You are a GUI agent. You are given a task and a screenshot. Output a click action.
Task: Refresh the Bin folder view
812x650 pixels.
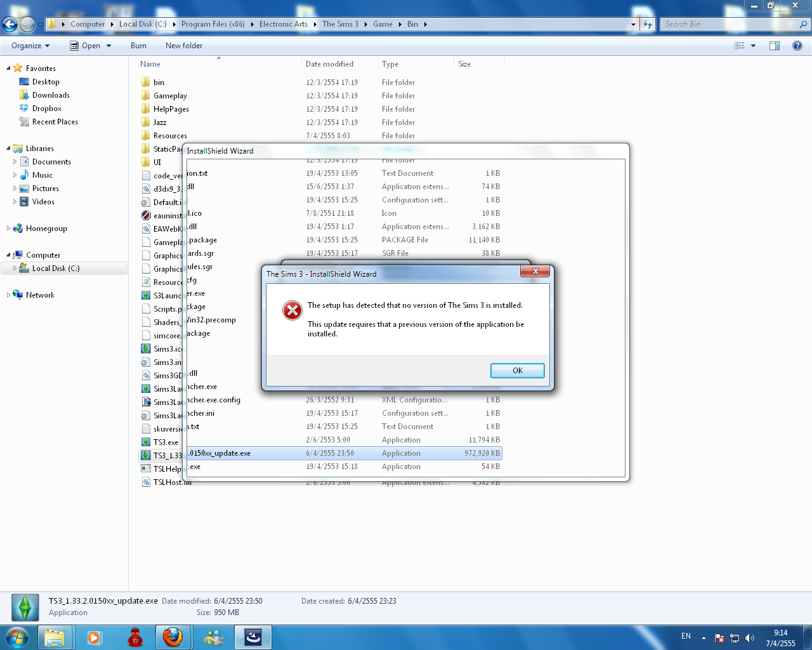pyautogui.click(x=647, y=24)
